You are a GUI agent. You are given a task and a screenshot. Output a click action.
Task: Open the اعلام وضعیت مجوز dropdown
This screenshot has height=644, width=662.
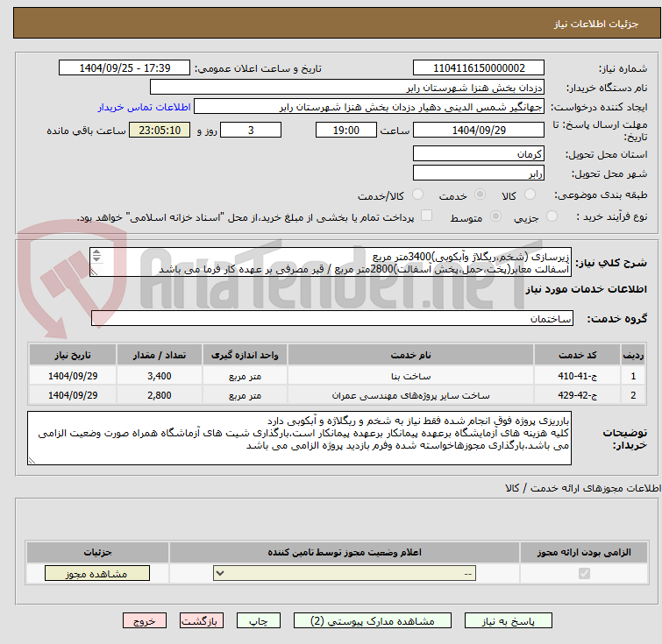pyautogui.click(x=344, y=573)
